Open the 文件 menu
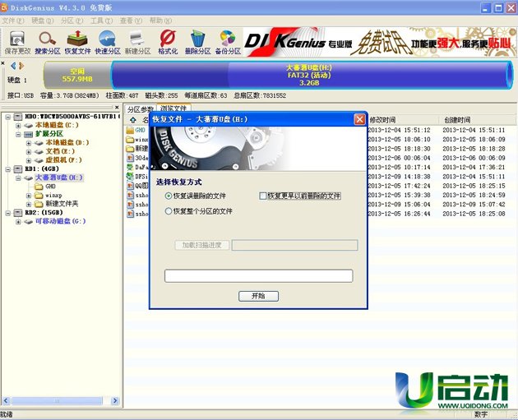 coord(13,21)
